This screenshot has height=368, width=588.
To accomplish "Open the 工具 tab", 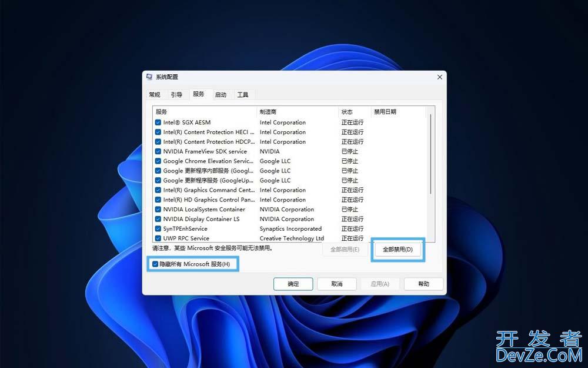I will (x=243, y=95).
